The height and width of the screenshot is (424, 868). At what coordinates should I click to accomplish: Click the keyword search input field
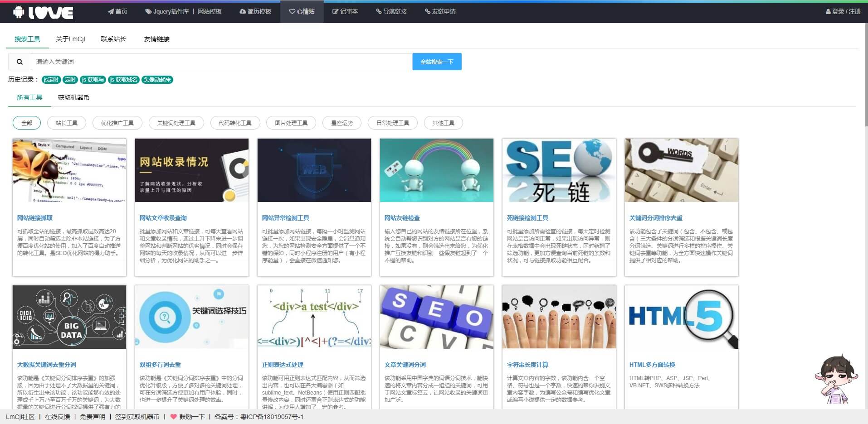(x=221, y=62)
